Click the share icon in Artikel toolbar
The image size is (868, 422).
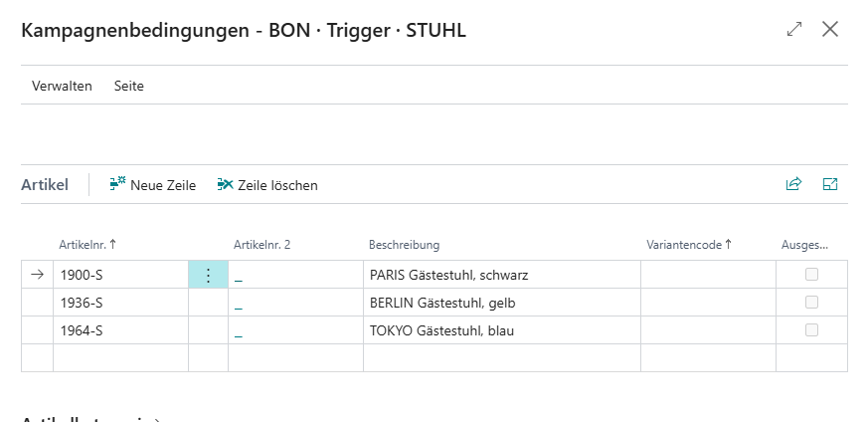point(793,184)
